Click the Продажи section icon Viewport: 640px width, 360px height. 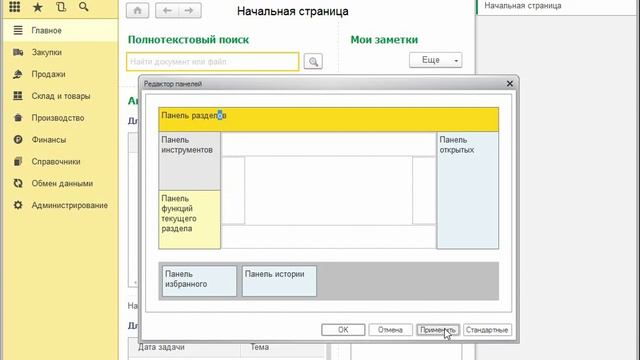[x=18, y=74]
